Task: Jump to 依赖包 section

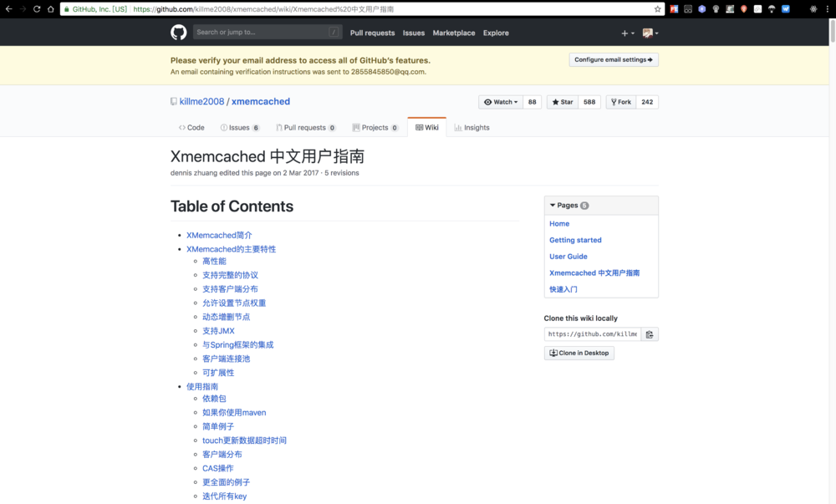Action: [214, 399]
